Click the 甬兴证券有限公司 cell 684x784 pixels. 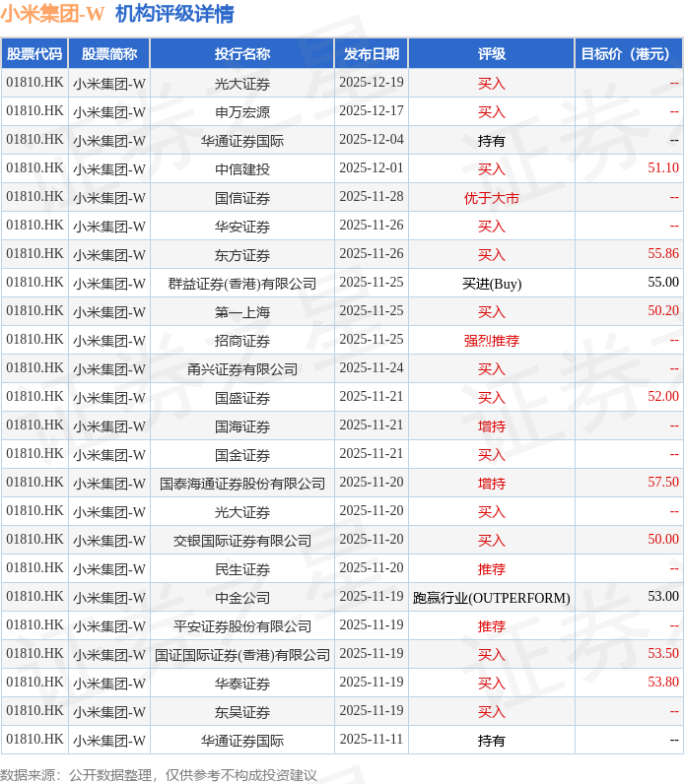(242, 369)
